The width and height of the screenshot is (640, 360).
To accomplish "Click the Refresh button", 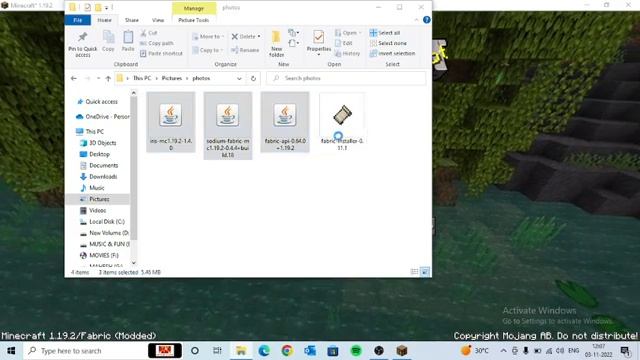I will pyautogui.click(x=253, y=78).
